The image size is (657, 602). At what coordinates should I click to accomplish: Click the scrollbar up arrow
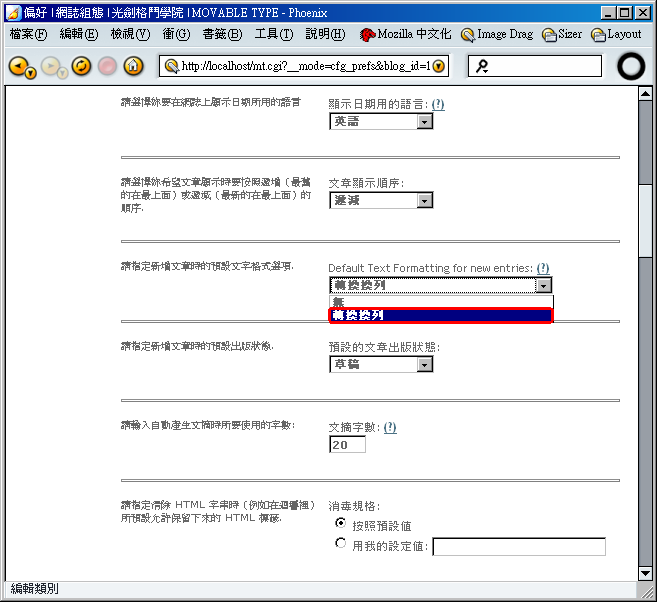click(645, 93)
